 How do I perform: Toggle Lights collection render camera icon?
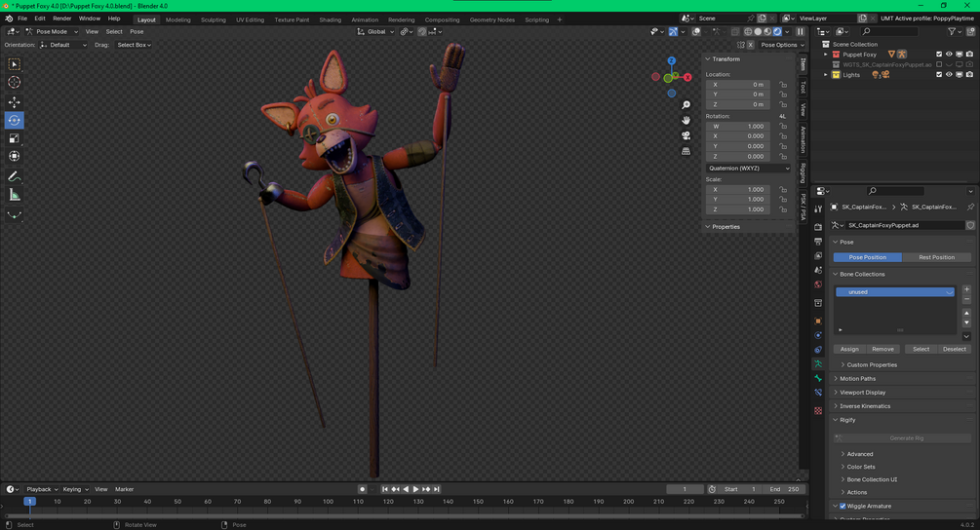click(969, 75)
